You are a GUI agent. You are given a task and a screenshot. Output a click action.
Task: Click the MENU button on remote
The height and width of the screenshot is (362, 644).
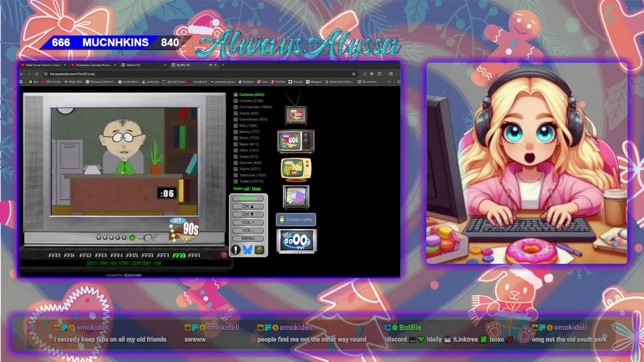click(248, 238)
